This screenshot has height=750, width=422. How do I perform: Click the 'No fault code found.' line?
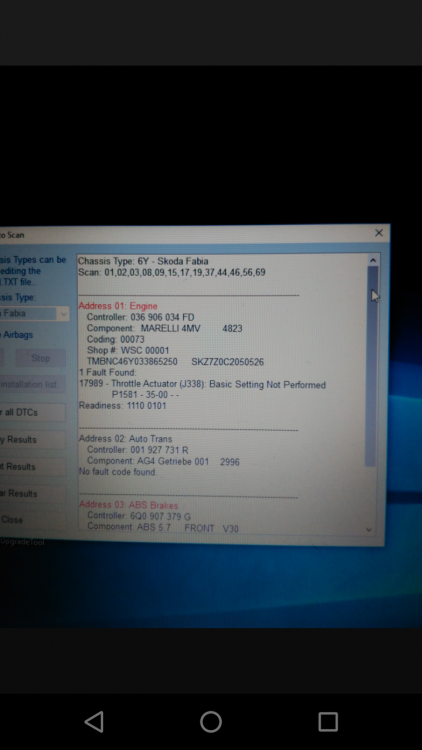[118, 472]
